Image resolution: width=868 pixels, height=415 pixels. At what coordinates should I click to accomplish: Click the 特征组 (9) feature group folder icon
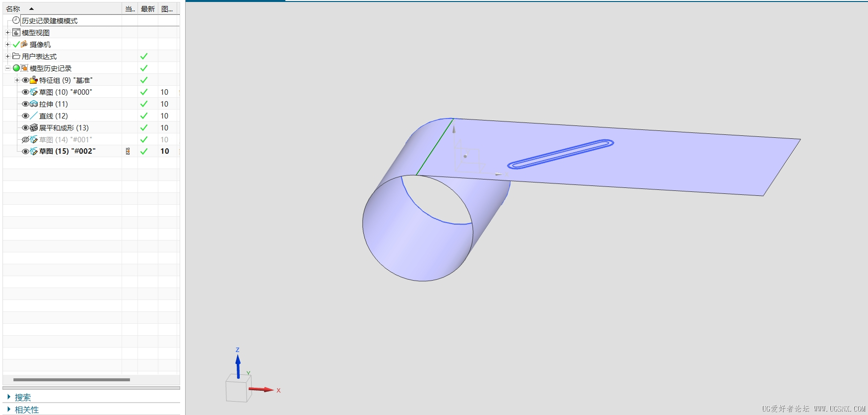34,80
